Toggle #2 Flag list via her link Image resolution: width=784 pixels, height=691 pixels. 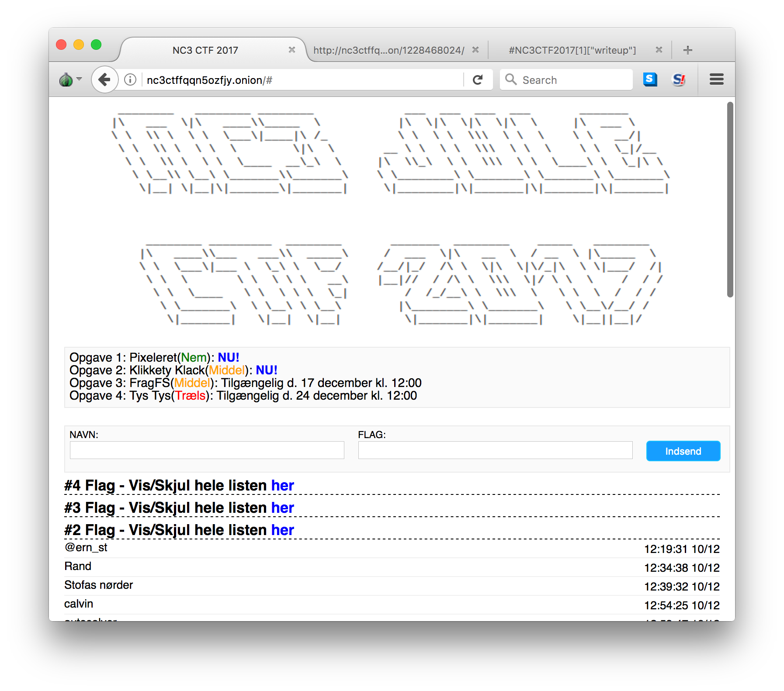coord(282,530)
